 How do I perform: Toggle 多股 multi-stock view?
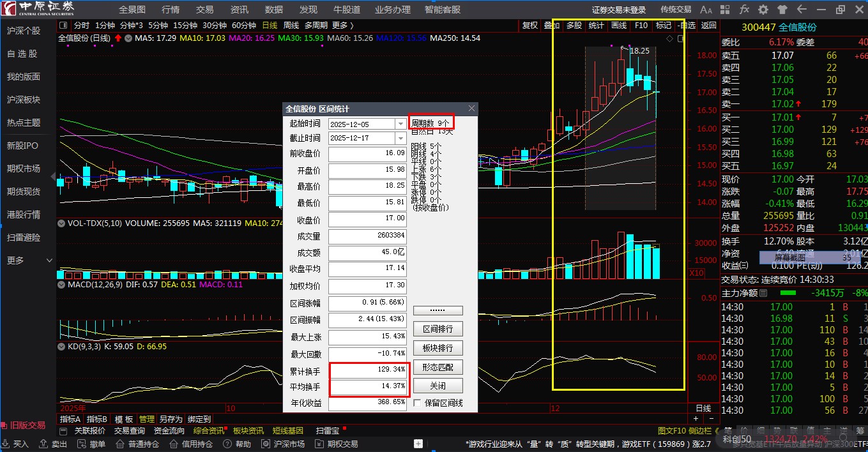pyautogui.click(x=574, y=26)
